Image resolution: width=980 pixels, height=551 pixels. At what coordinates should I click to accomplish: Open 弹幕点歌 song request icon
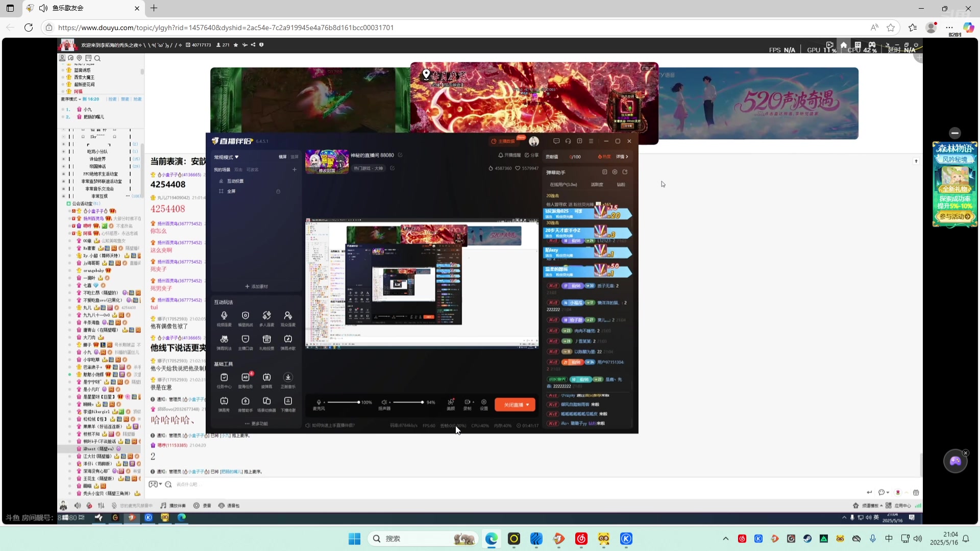coord(288,339)
